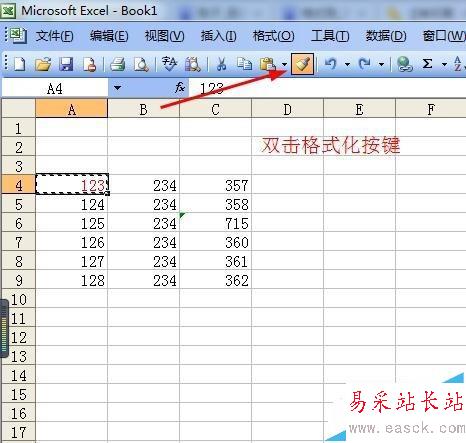Save the workbook with the floppy disk icon
This screenshot has width=466, height=443.
click(x=66, y=64)
